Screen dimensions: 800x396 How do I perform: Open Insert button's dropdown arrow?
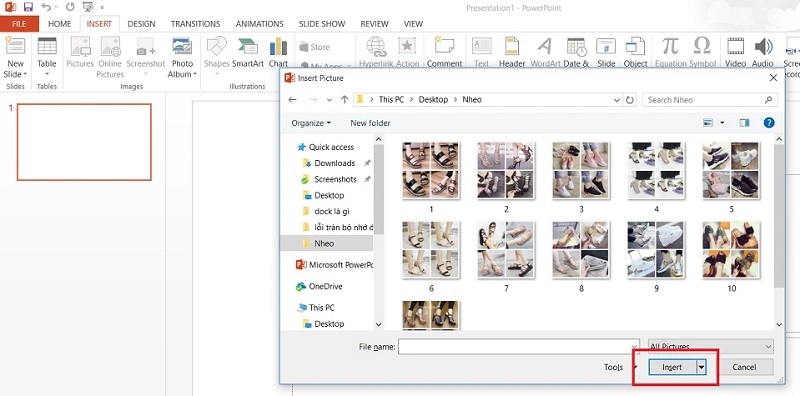(702, 367)
